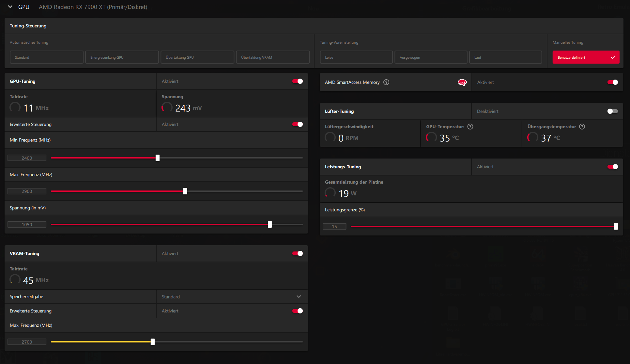Select the Energiesenkung GPU preset

[x=122, y=57]
